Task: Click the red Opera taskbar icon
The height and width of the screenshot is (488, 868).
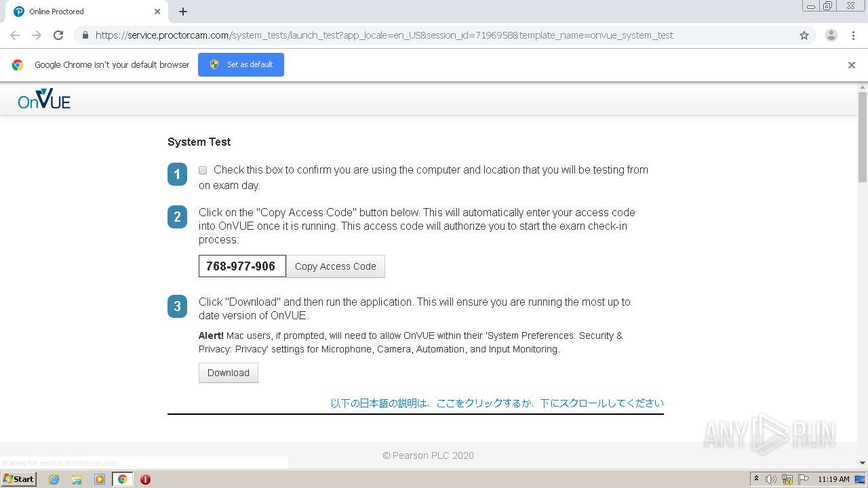Action: (145, 479)
